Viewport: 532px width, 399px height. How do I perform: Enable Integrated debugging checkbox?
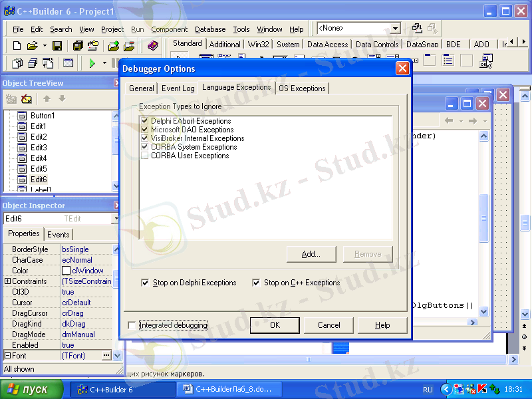point(132,325)
